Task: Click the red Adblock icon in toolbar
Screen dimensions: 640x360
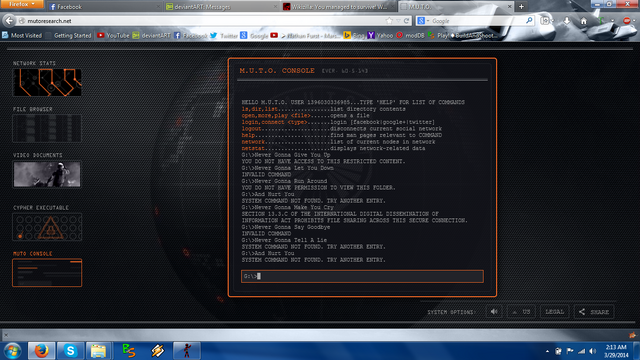Action: (x=627, y=21)
